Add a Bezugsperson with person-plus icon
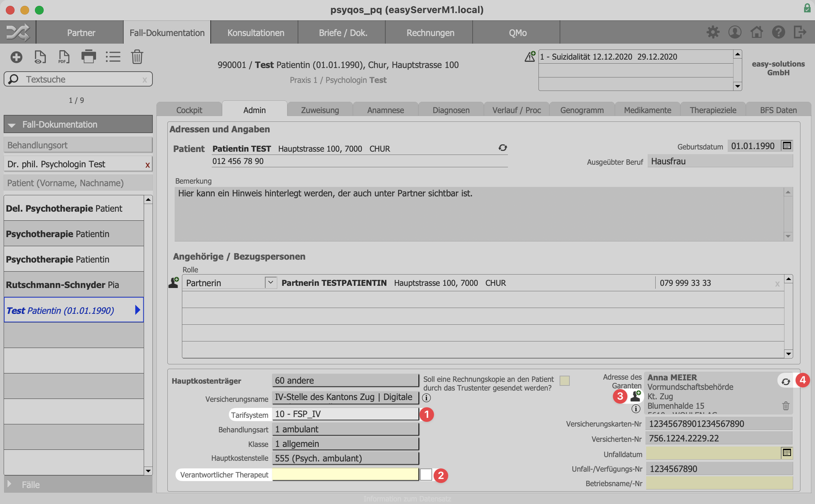The height and width of the screenshot is (504, 815). [174, 283]
